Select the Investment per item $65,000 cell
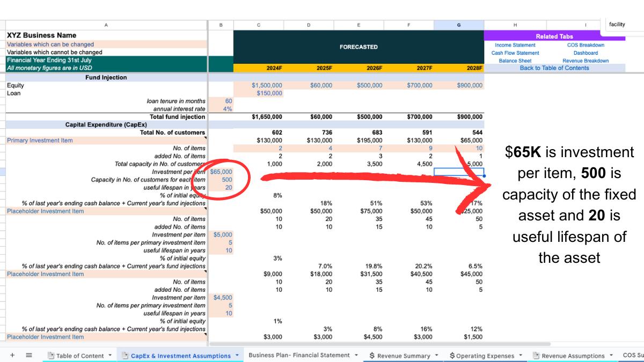644x362 pixels. (221, 172)
